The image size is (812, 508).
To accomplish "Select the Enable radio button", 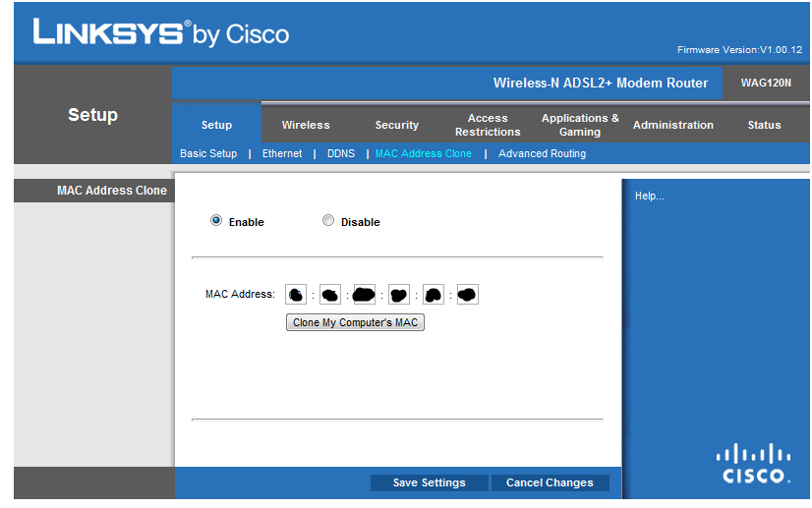I will coord(216,221).
